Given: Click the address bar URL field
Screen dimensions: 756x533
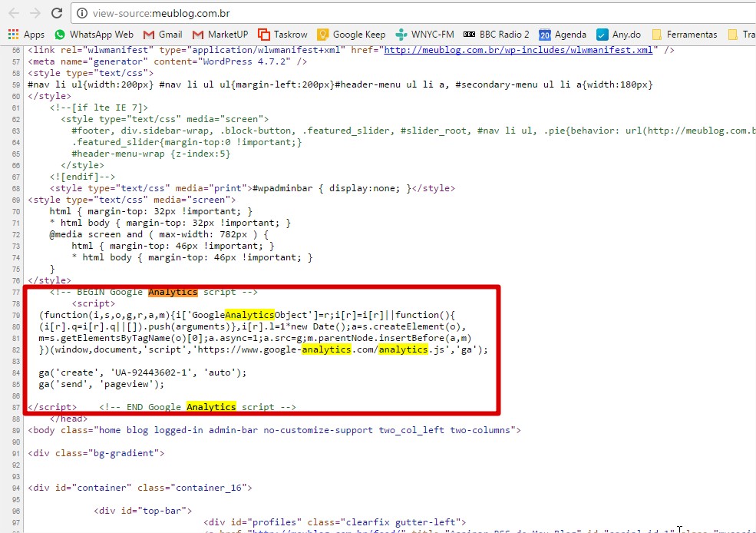Looking at the screenshot, I should tap(414, 13).
